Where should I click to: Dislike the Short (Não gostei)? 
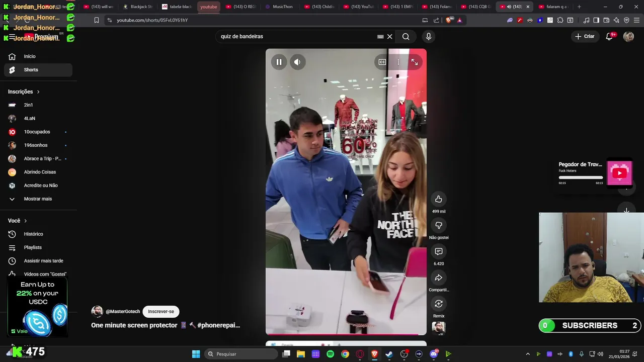coord(439,225)
